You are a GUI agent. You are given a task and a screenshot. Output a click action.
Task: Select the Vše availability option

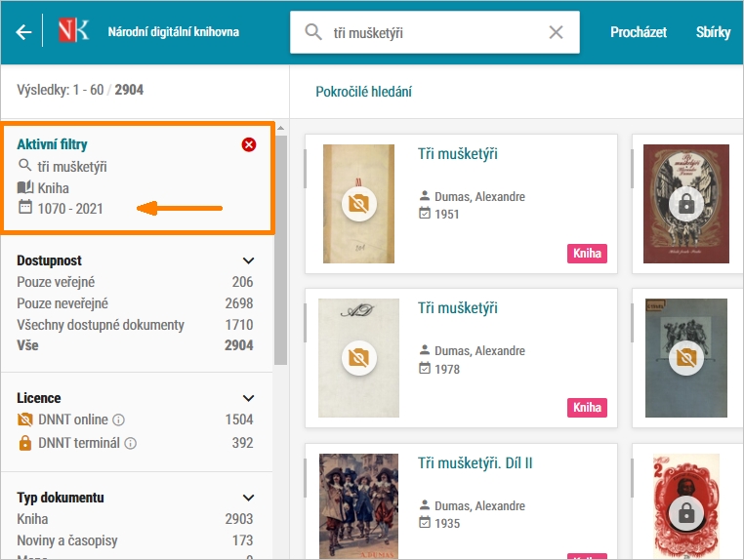[x=135, y=345]
